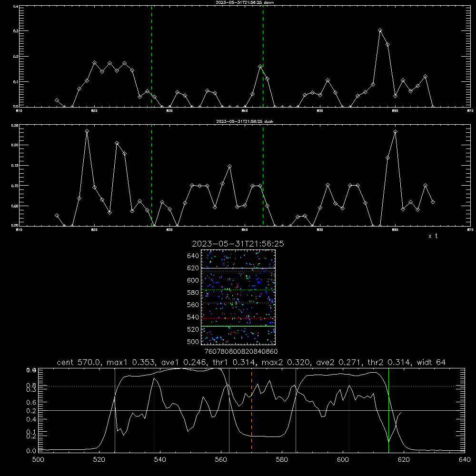The height and width of the screenshot is (476, 476).
Task: Click the dusk plot peak diamond at 860
Action: point(395,132)
